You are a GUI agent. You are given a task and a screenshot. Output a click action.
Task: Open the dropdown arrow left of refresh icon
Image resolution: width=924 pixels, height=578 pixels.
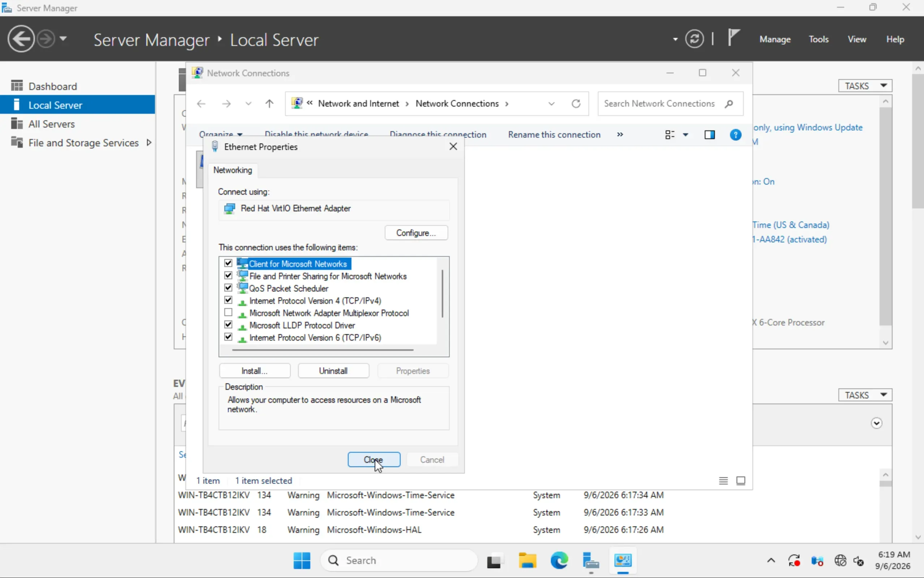tap(675, 39)
